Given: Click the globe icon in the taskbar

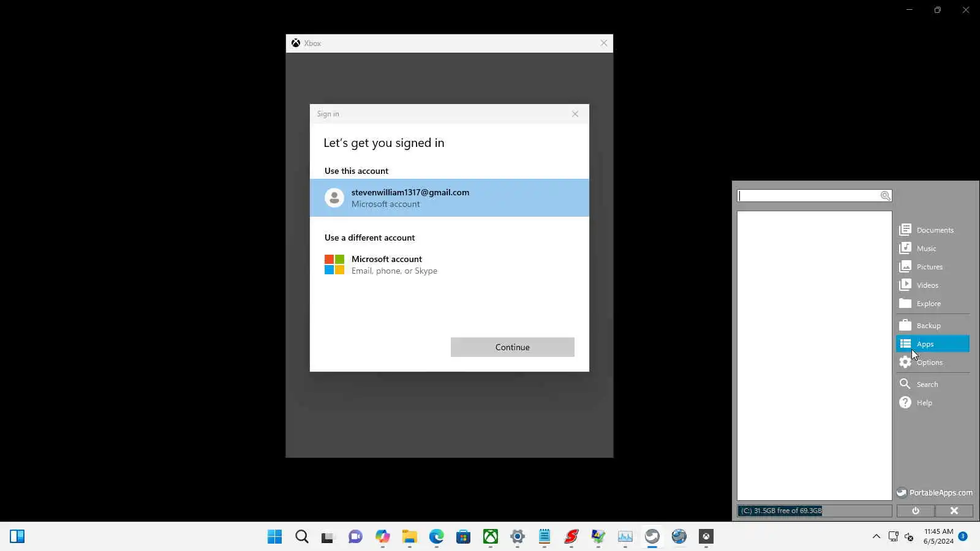Looking at the screenshot, I should 679,537.
